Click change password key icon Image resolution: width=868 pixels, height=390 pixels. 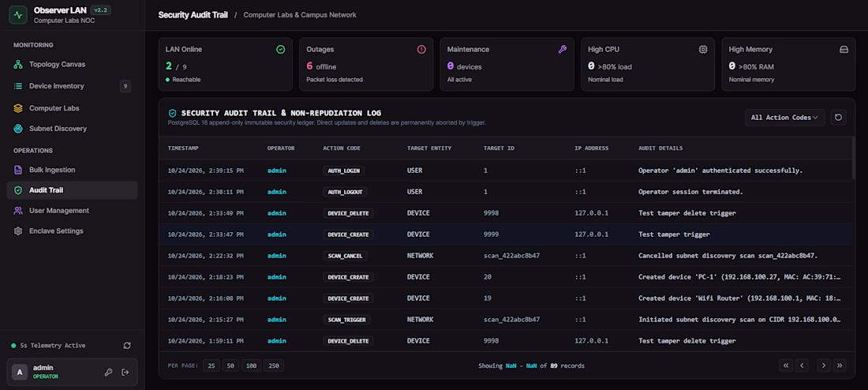pos(109,373)
